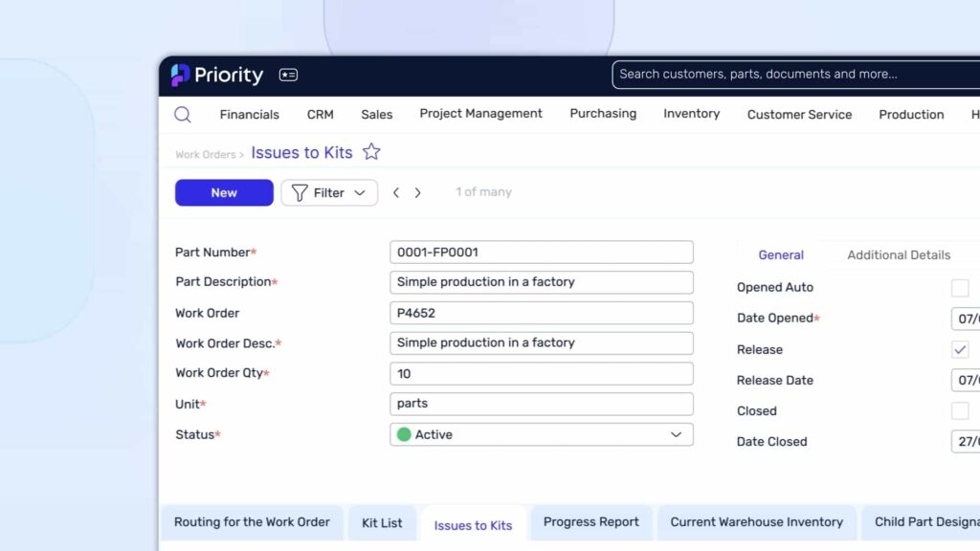Select the Issues to Kits bottom tab
Viewport: 980px width, 551px height.
coord(473,525)
